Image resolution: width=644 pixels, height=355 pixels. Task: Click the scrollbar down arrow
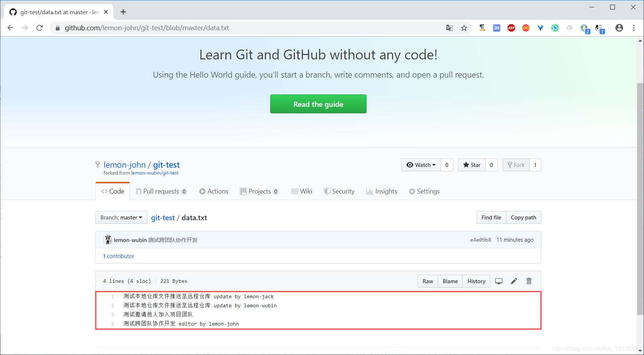click(x=640, y=351)
